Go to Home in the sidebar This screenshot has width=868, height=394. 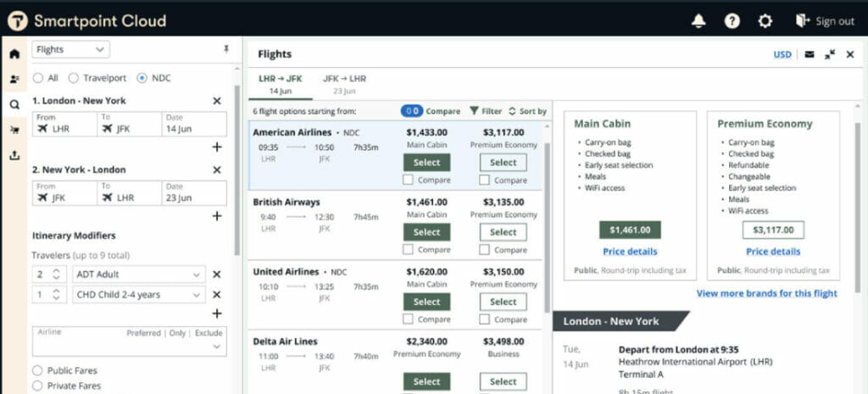pyautogui.click(x=14, y=53)
